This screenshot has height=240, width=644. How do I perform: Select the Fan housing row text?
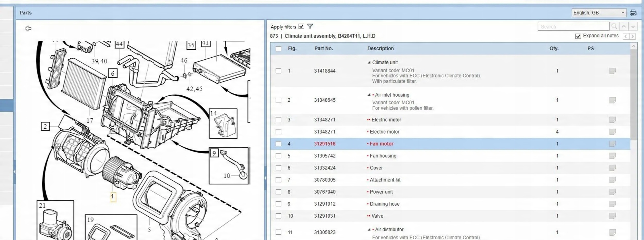pos(383,156)
